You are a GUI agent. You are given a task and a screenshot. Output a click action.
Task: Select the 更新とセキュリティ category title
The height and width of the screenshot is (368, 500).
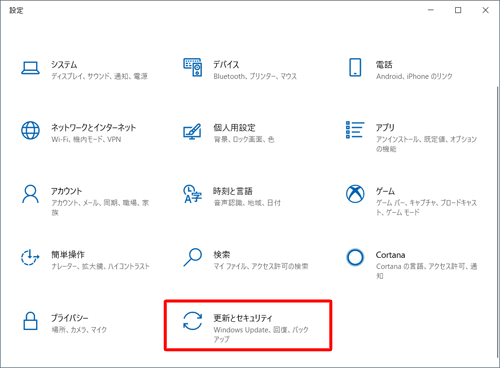click(243, 318)
